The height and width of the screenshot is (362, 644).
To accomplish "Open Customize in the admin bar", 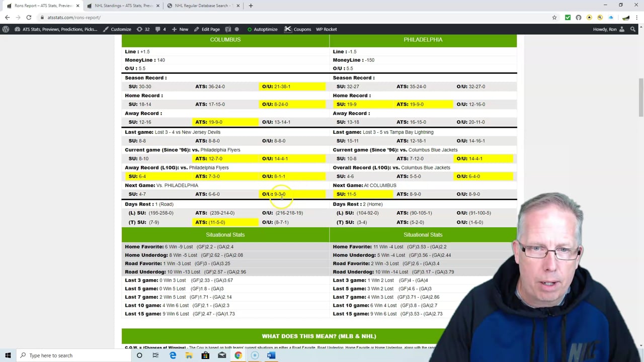I will pyautogui.click(x=117, y=29).
